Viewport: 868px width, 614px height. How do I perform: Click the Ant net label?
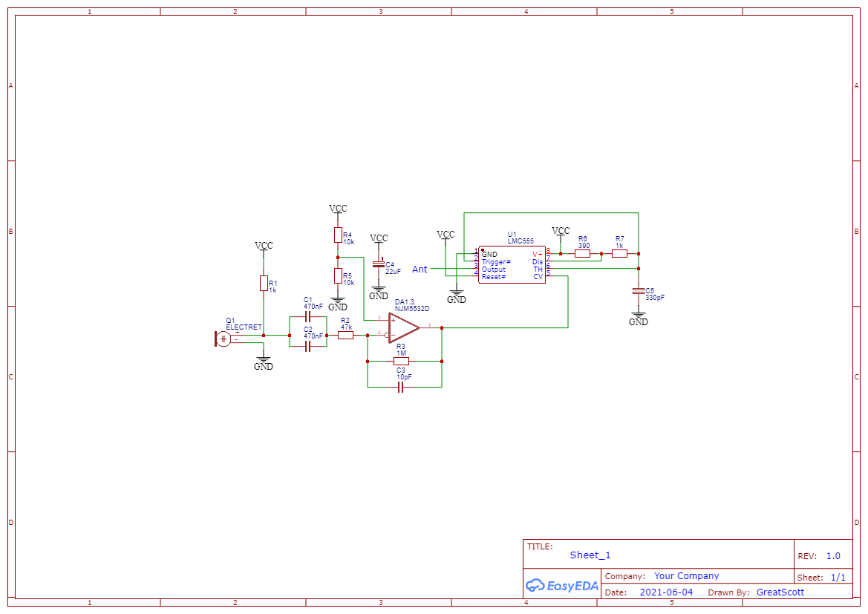coord(420,270)
